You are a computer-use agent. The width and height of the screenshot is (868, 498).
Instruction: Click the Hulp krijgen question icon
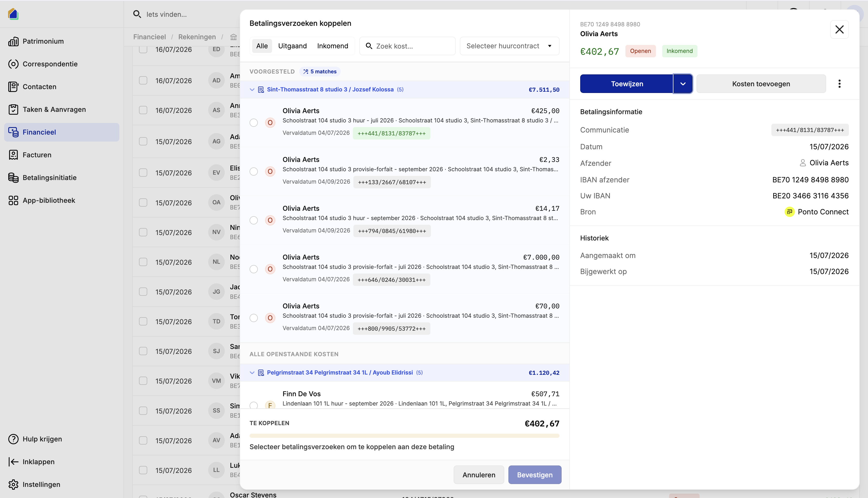13,439
